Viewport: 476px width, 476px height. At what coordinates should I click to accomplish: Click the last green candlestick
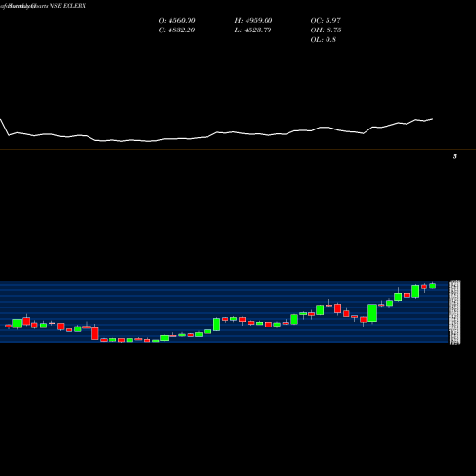[432, 286]
